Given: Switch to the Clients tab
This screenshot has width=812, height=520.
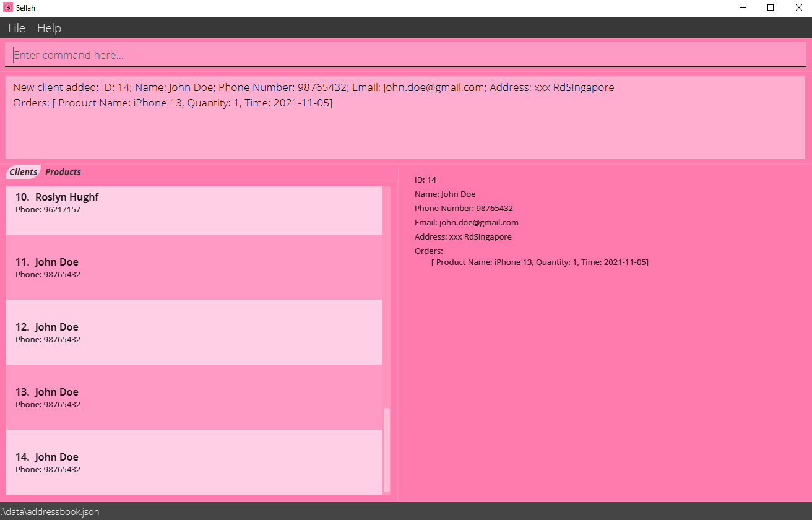Looking at the screenshot, I should (x=24, y=172).
